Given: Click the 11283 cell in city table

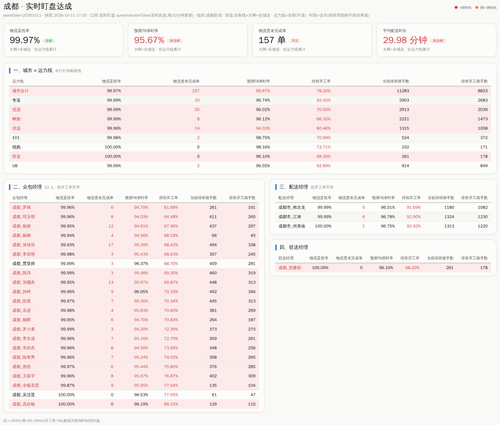Looking at the screenshot, I should 403,91.
